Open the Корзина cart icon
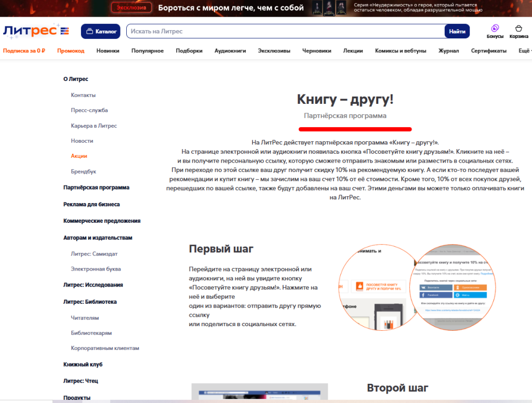This screenshot has height=403, width=532. (x=518, y=31)
